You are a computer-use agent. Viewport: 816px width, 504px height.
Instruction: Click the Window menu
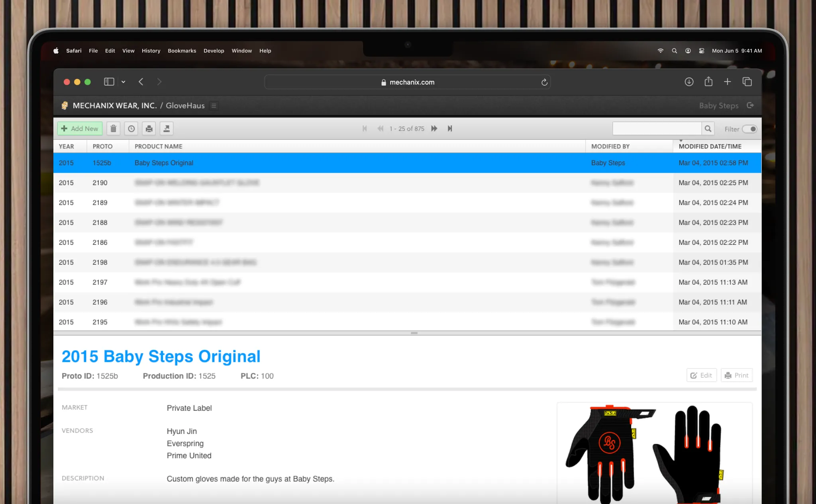coord(242,51)
